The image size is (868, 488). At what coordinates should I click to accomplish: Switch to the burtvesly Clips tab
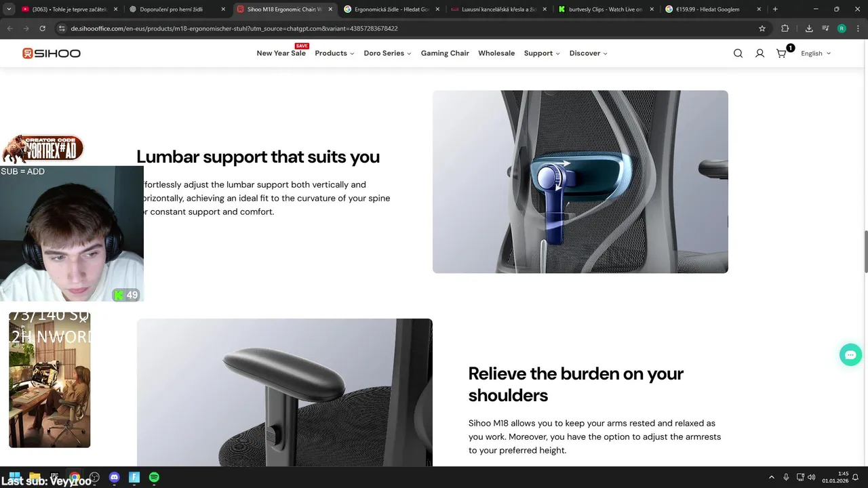(x=606, y=9)
